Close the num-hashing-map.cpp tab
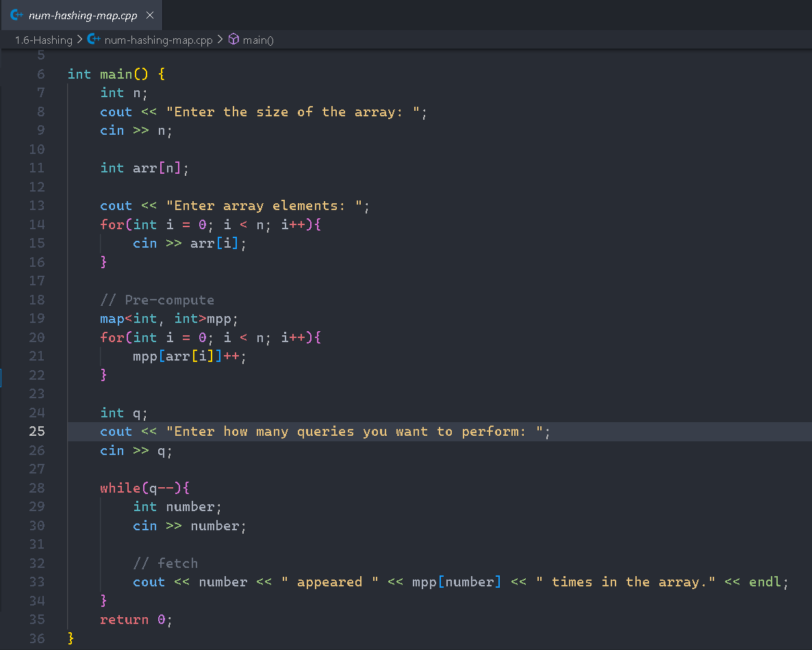812x650 pixels. pos(150,15)
